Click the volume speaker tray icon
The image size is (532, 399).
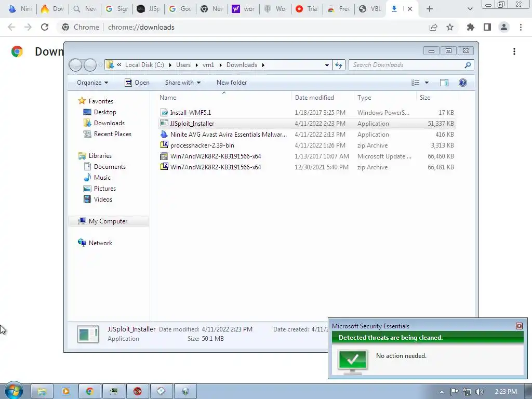[x=479, y=392]
